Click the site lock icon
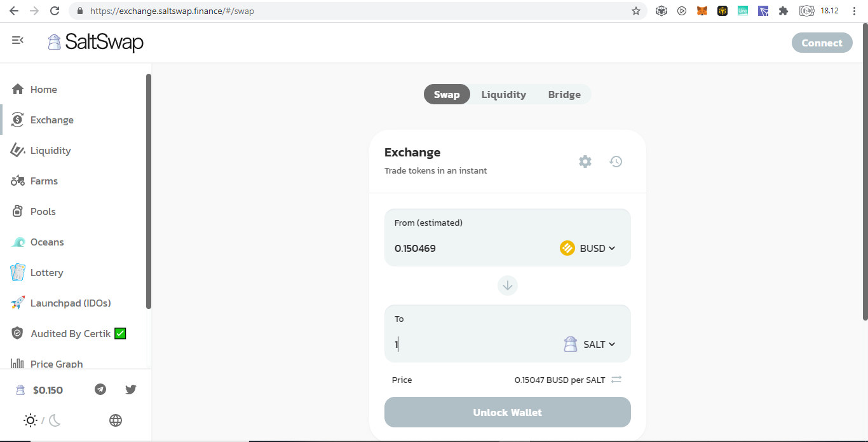 [80, 11]
